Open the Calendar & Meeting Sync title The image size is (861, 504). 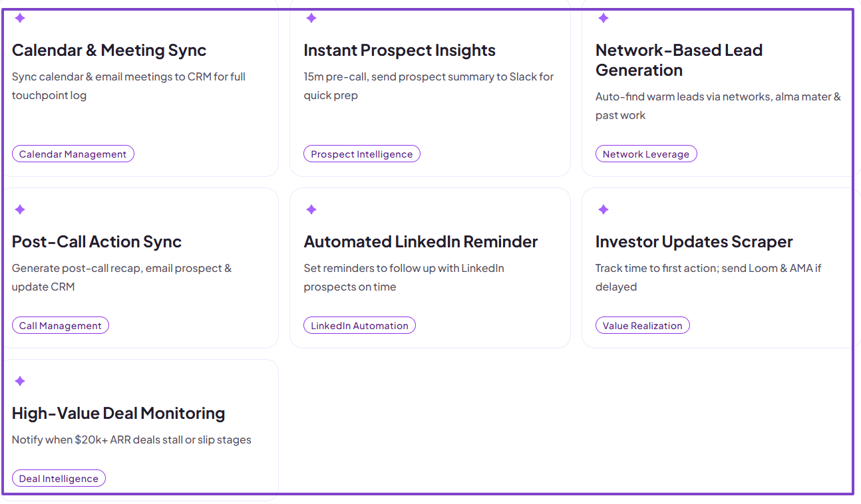[x=109, y=51]
